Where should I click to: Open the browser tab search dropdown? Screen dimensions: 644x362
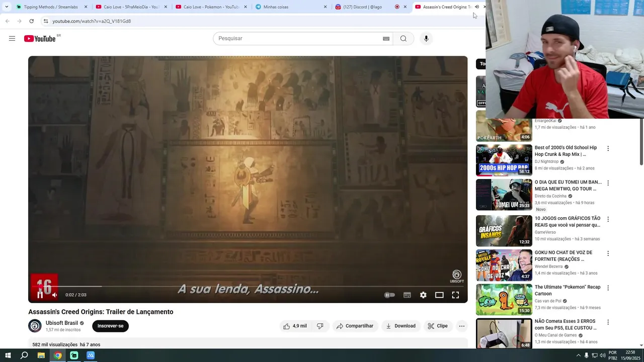pyautogui.click(x=7, y=7)
